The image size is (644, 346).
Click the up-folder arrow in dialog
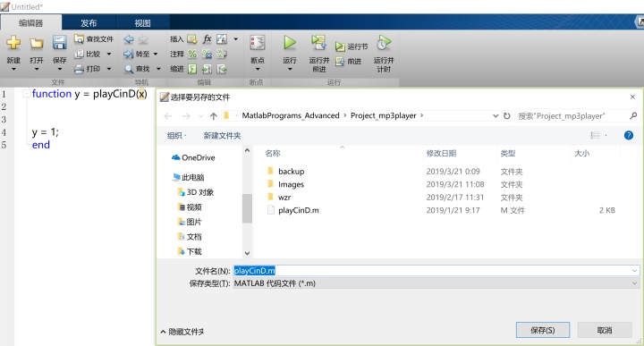tap(213, 116)
